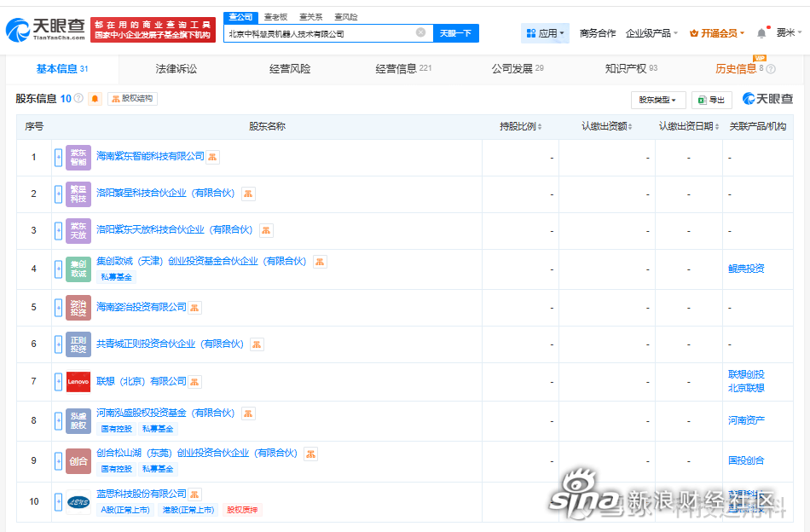Expand row 8 河南泓盛股权投资基金 shareholder details
Screen dimensions: 810x532
58,421
